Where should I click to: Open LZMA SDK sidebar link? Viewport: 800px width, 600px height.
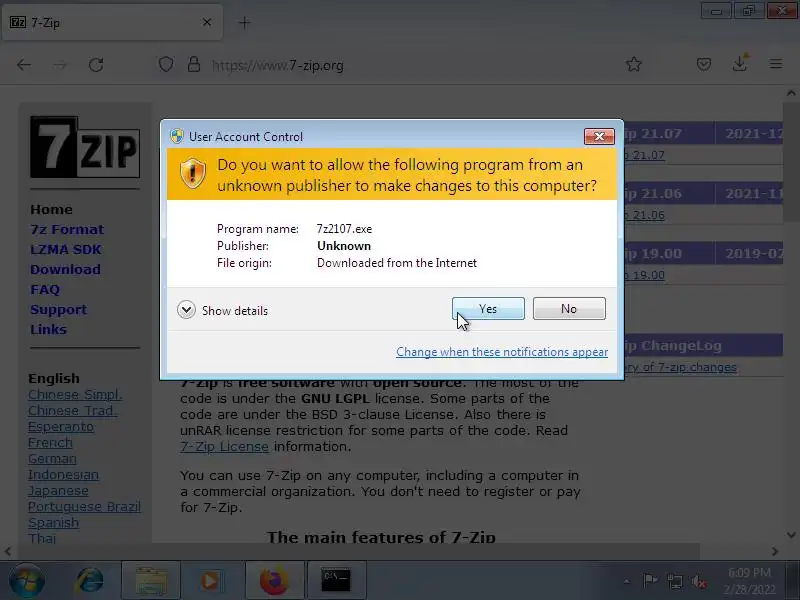[66, 249]
